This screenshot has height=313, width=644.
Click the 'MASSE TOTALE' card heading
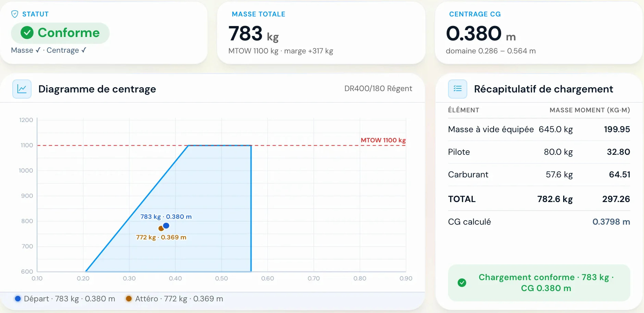click(259, 14)
